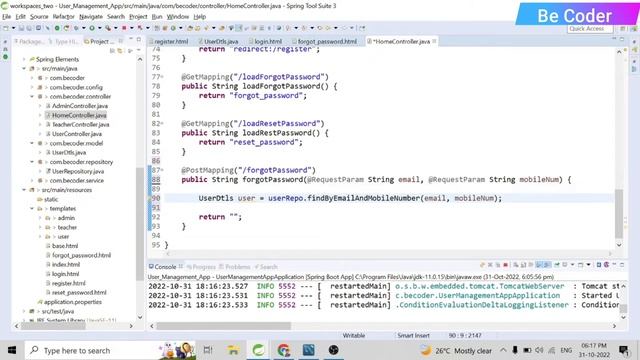Terminate the running app in Console
The width and height of the screenshot is (640, 360).
coord(505,265)
